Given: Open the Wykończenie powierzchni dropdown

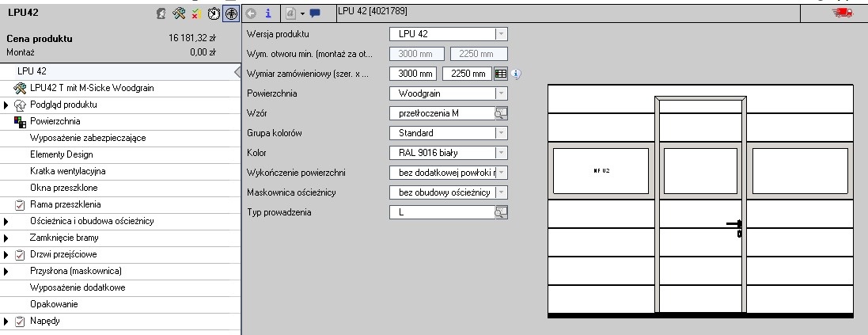Looking at the screenshot, I should coord(501,173).
